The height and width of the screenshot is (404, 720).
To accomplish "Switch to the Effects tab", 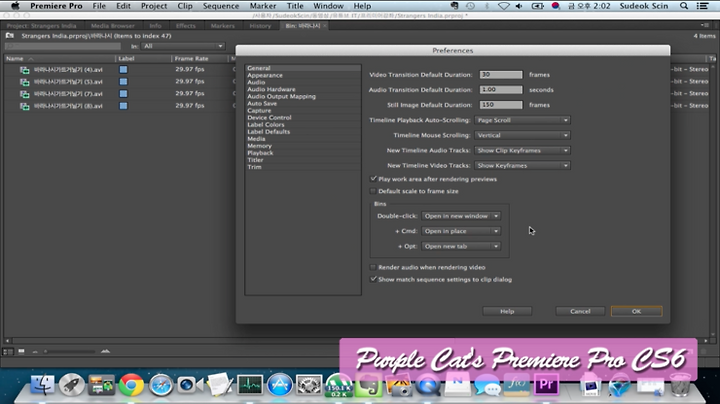I will point(186,26).
